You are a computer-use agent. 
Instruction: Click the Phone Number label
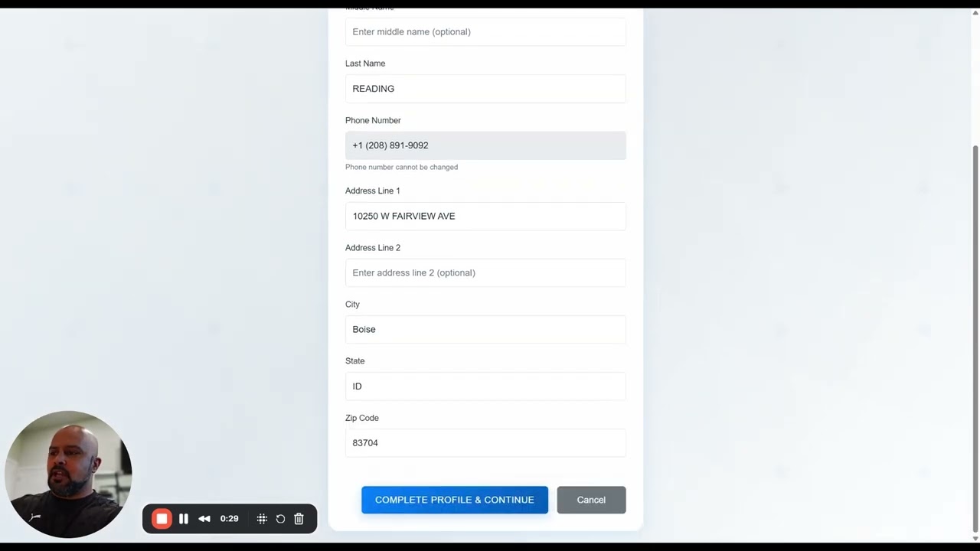click(x=373, y=120)
